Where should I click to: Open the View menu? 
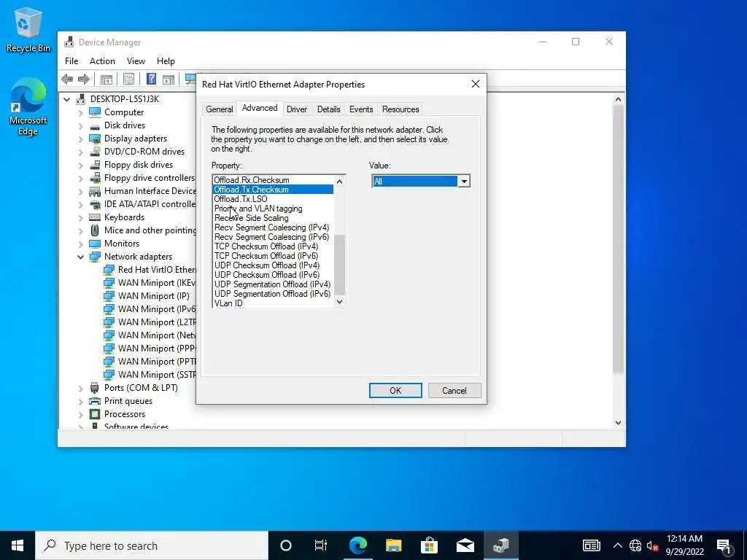tap(136, 61)
